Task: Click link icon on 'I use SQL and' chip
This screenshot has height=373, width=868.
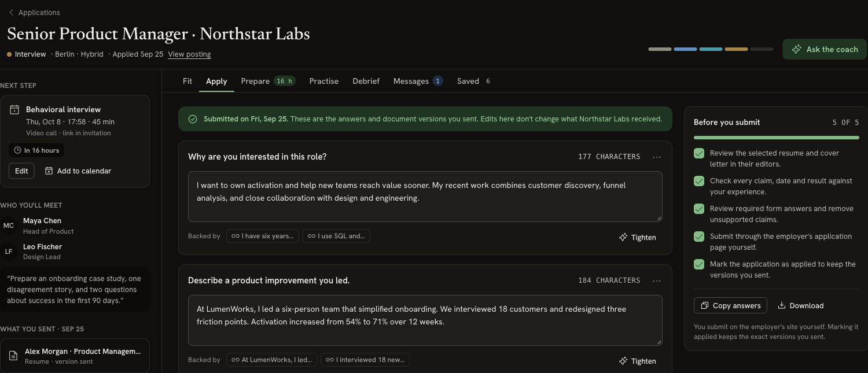Action: [311, 236]
